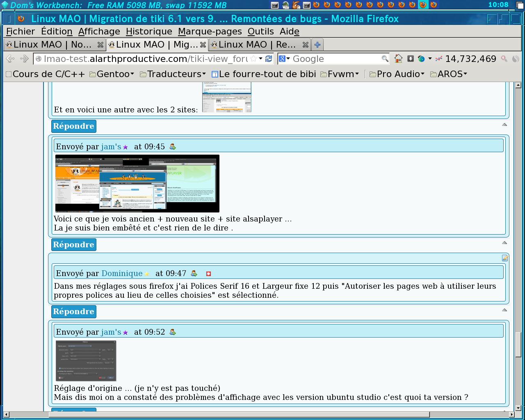Open jam's profile link at 09:52
The height and width of the screenshot is (420, 525).
point(111,332)
